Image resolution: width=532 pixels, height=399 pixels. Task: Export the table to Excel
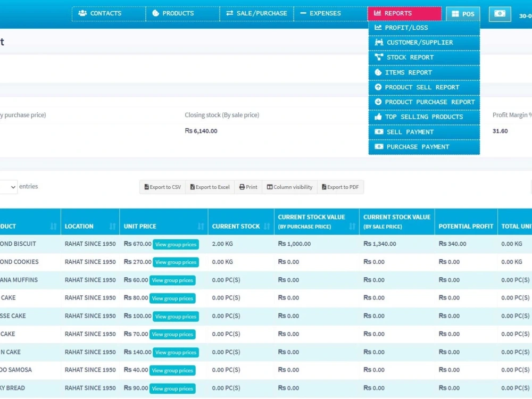pos(210,187)
